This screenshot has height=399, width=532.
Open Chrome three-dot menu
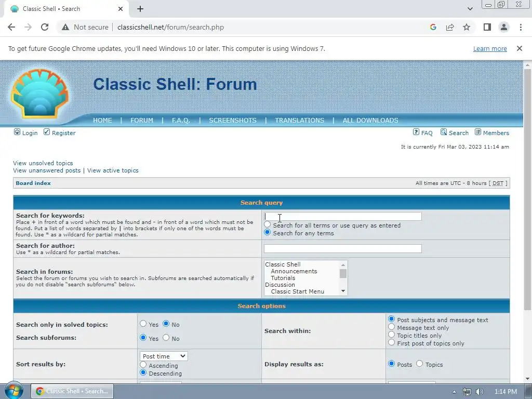(521, 27)
